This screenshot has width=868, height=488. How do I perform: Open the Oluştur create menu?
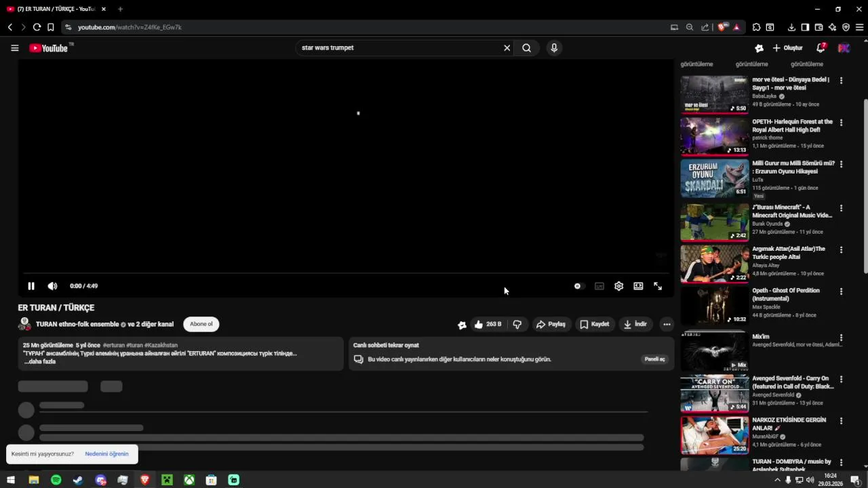click(x=788, y=48)
